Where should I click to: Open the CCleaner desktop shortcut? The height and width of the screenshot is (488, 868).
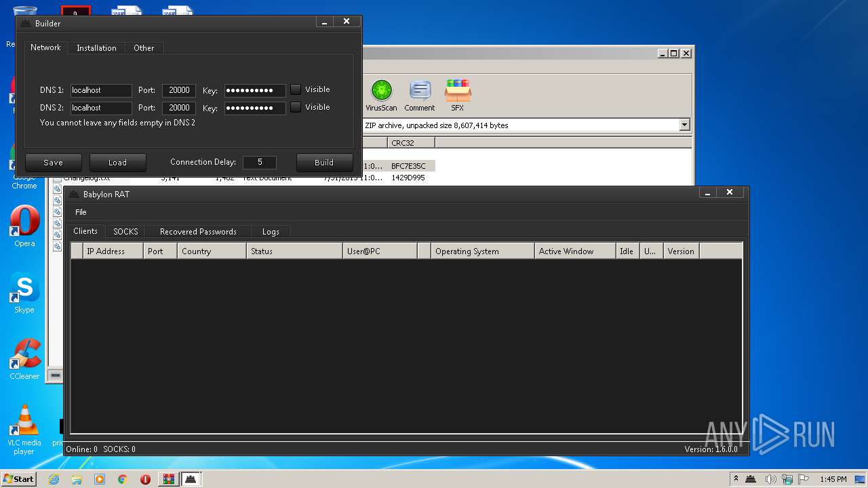24,359
